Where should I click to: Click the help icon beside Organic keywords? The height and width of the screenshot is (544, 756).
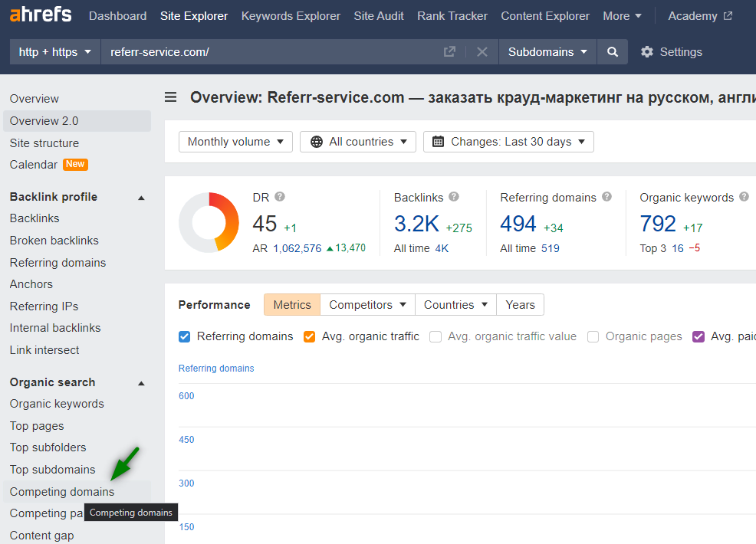pyautogui.click(x=744, y=197)
